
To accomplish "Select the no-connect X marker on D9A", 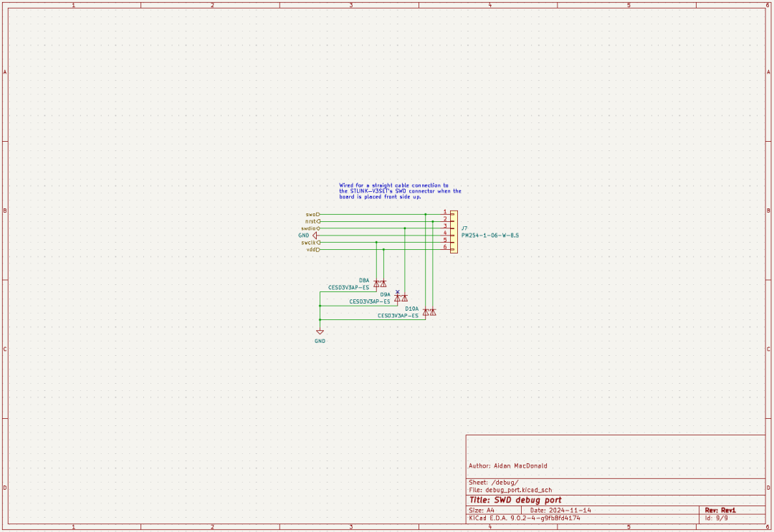I will [x=397, y=292].
